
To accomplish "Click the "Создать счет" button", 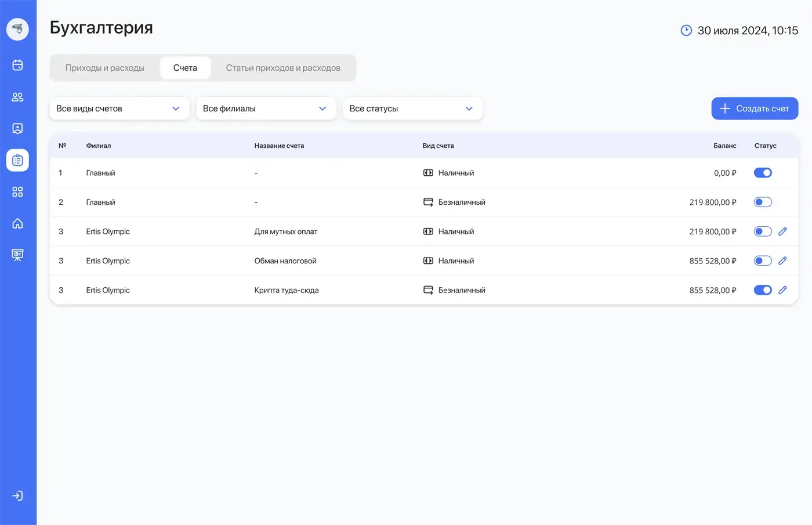I will tap(755, 108).
